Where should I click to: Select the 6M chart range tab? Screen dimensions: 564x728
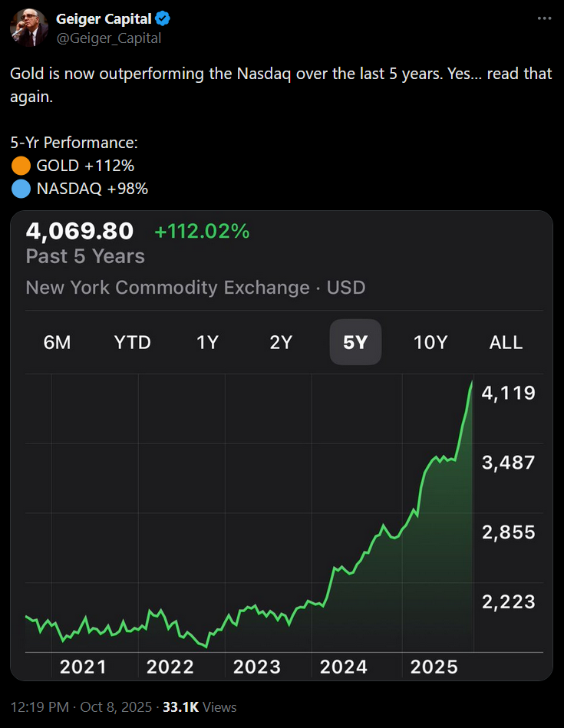[57, 343]
